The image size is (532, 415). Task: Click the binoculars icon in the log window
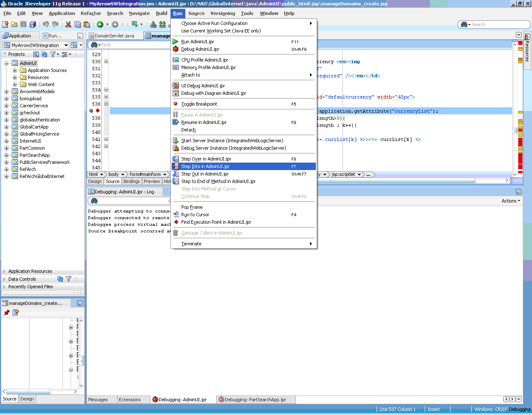click(94, 201)
